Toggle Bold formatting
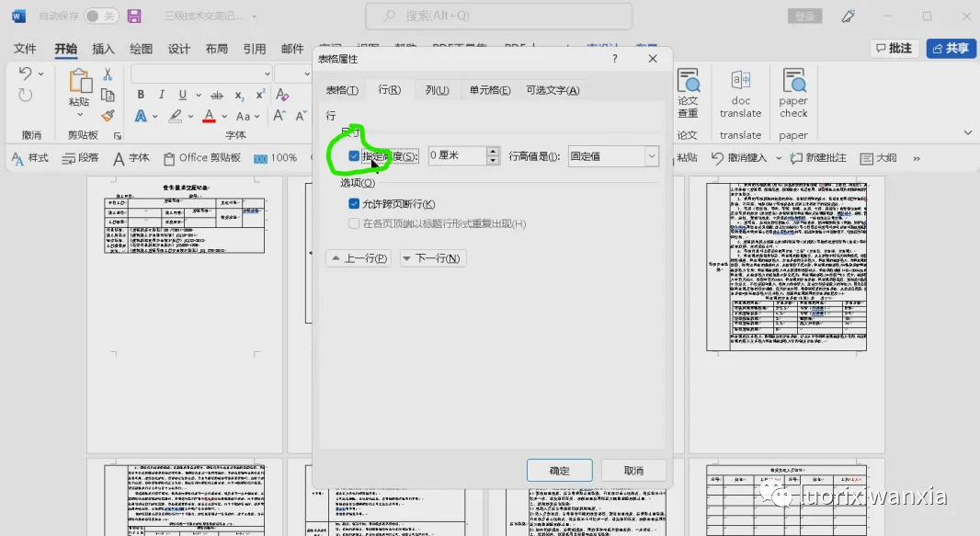The image size is (980, 536). [x=141, y=95]
